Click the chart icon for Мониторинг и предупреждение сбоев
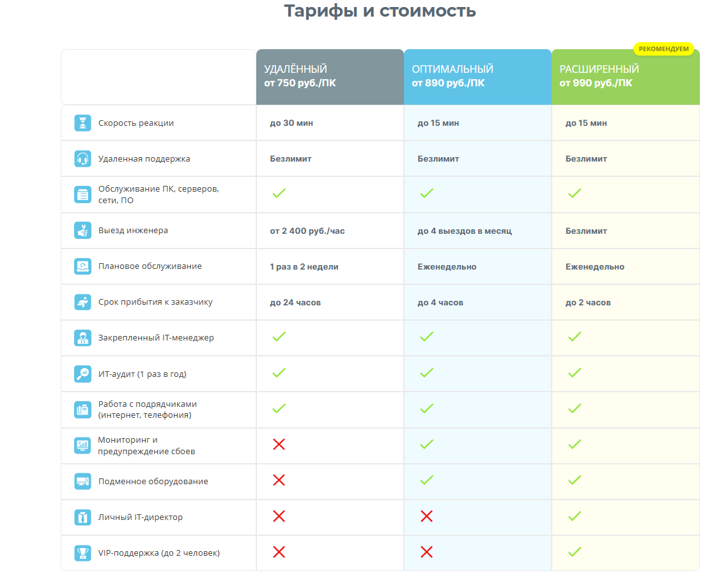The image size is (728, 573). 83,445
